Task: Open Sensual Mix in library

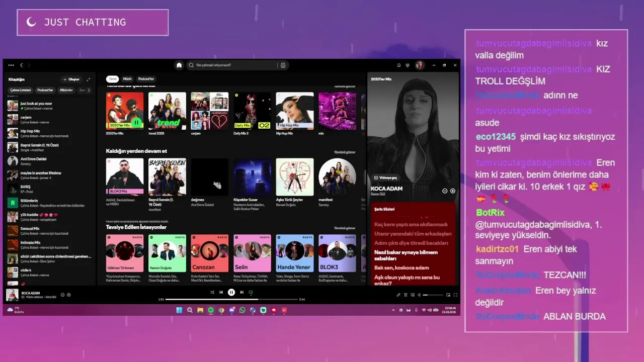Action: pos(50,231)
